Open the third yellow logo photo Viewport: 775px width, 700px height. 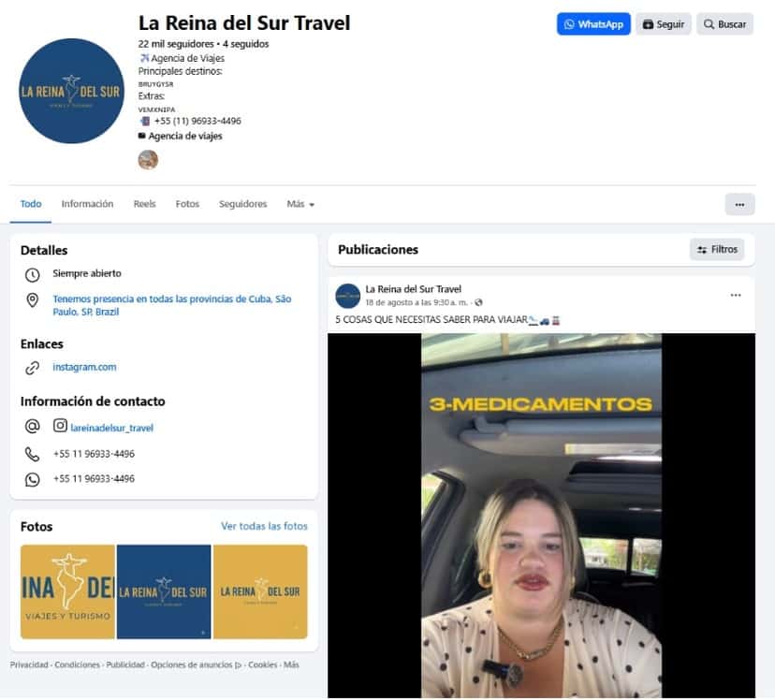coord(260,591)
